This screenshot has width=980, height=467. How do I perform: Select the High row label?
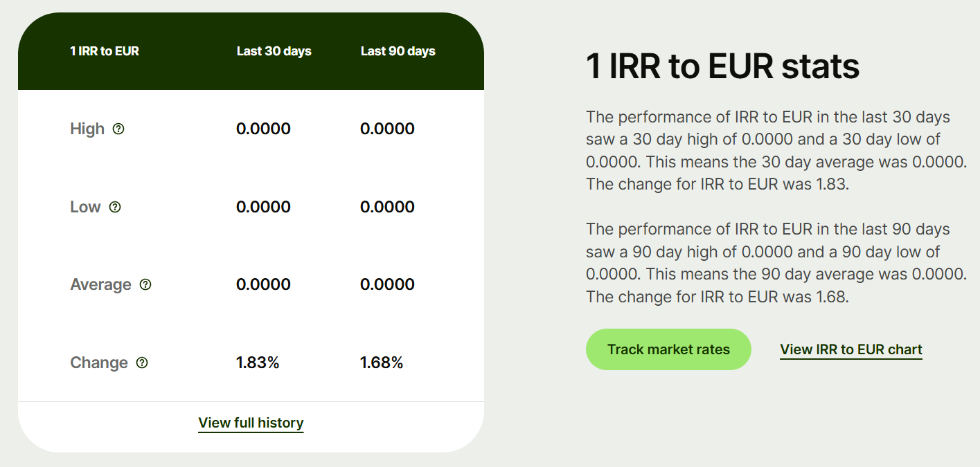[87, 129]
